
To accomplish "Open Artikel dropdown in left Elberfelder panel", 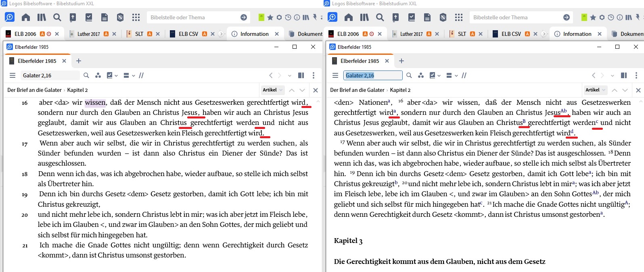I will point(272,90).
